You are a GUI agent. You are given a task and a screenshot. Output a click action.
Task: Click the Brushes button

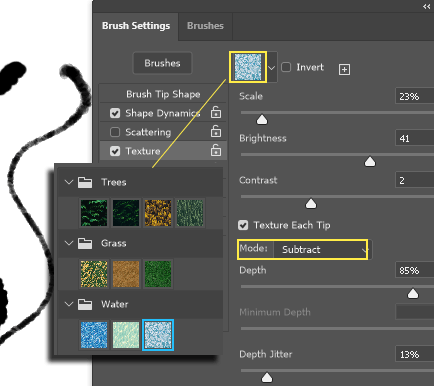[162, 63]
